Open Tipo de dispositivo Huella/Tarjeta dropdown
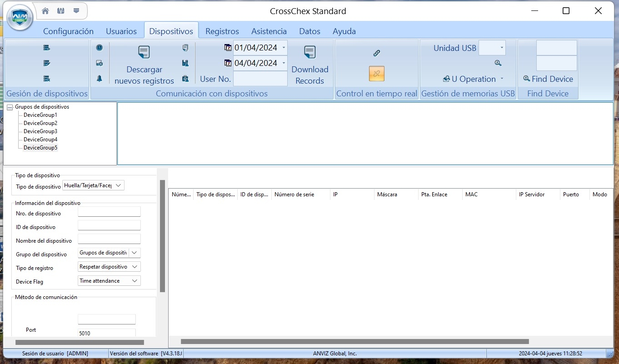 tap(118, 185)
